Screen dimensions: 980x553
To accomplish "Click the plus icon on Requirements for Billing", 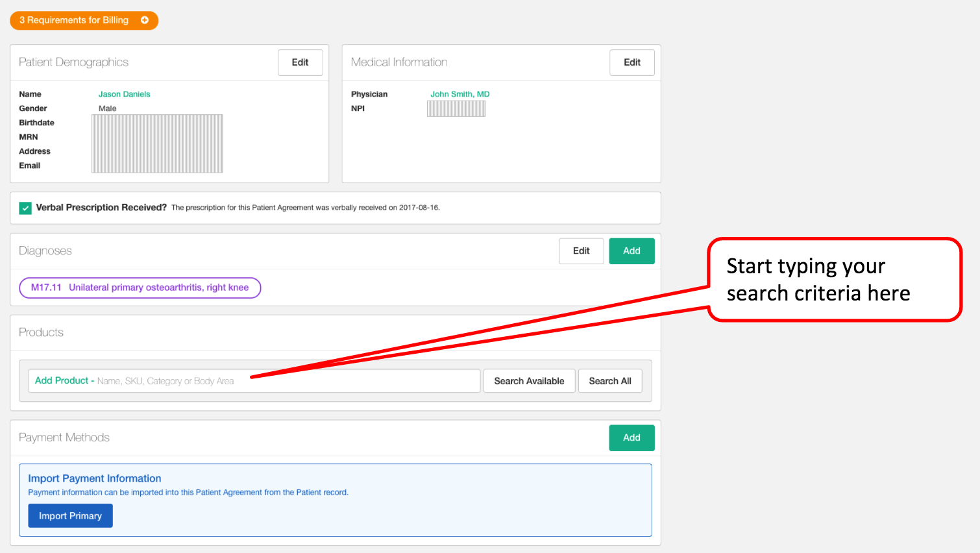I will 145,20.
